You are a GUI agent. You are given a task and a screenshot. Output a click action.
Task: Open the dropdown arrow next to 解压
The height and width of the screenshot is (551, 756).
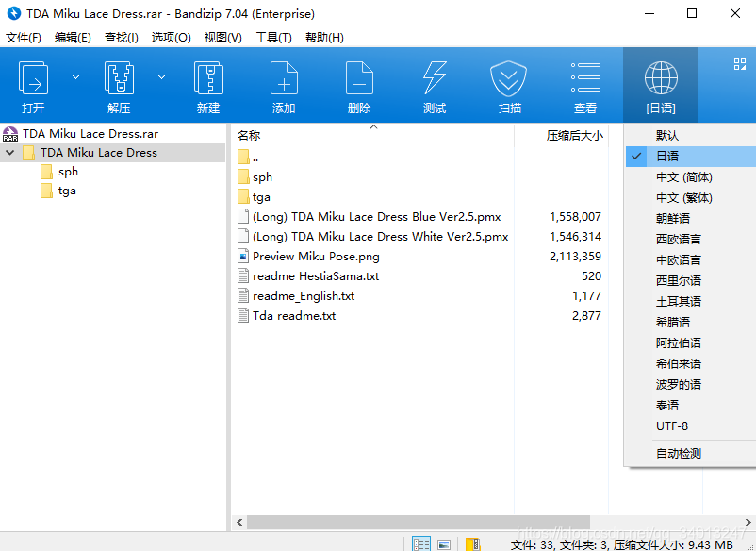pos(161,77)
